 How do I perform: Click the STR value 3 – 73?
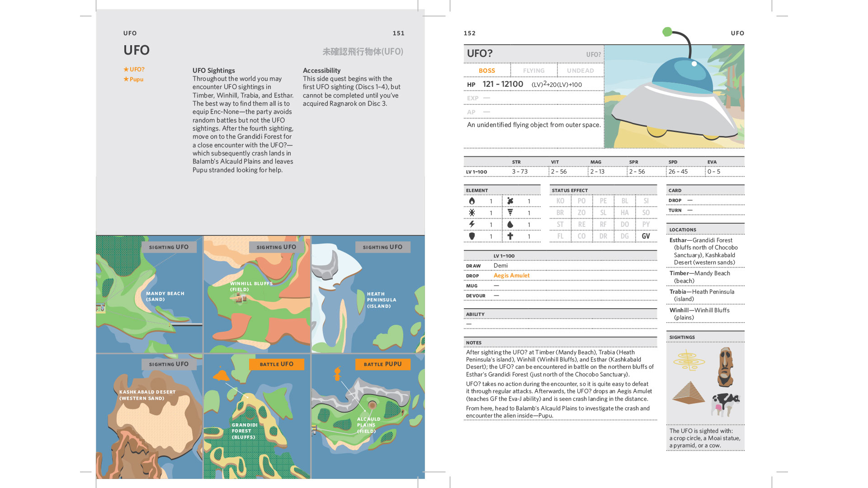point(520,172)
